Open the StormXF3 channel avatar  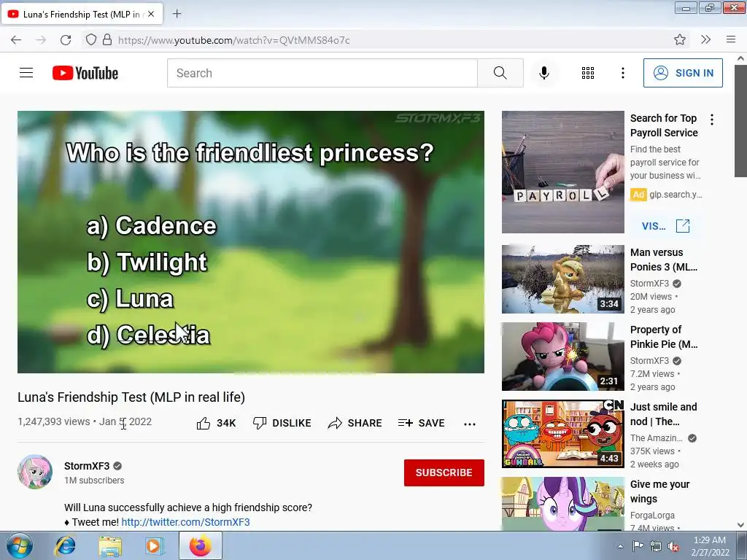click(35, 472)
